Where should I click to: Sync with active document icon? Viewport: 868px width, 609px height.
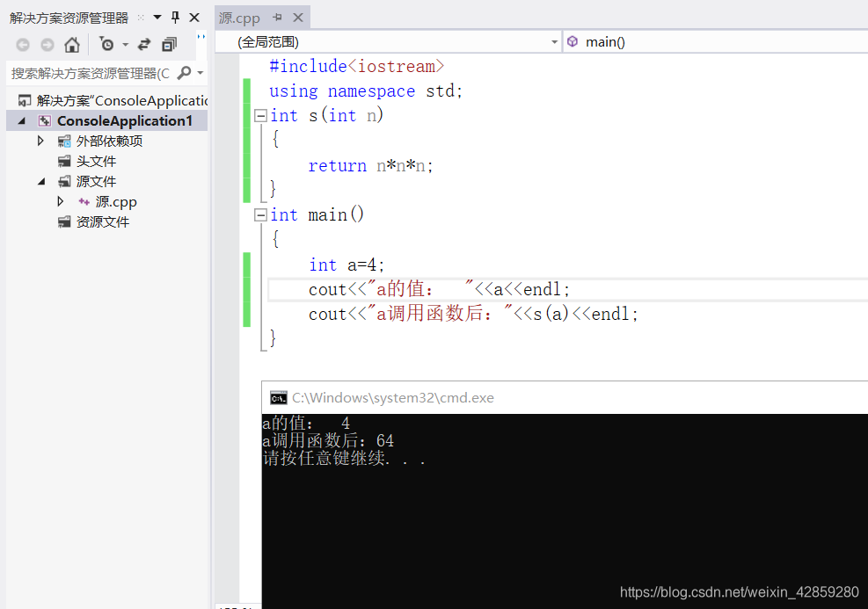tap(144, 44)
